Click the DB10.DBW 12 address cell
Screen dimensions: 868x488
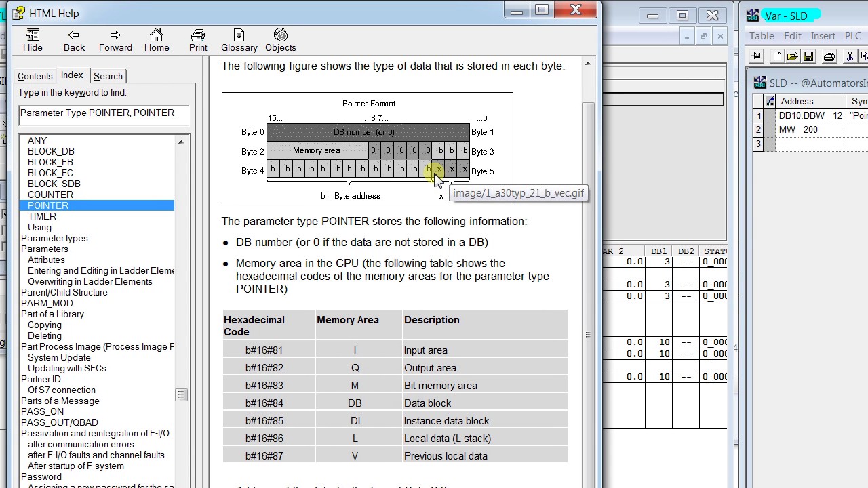[811, 116]
